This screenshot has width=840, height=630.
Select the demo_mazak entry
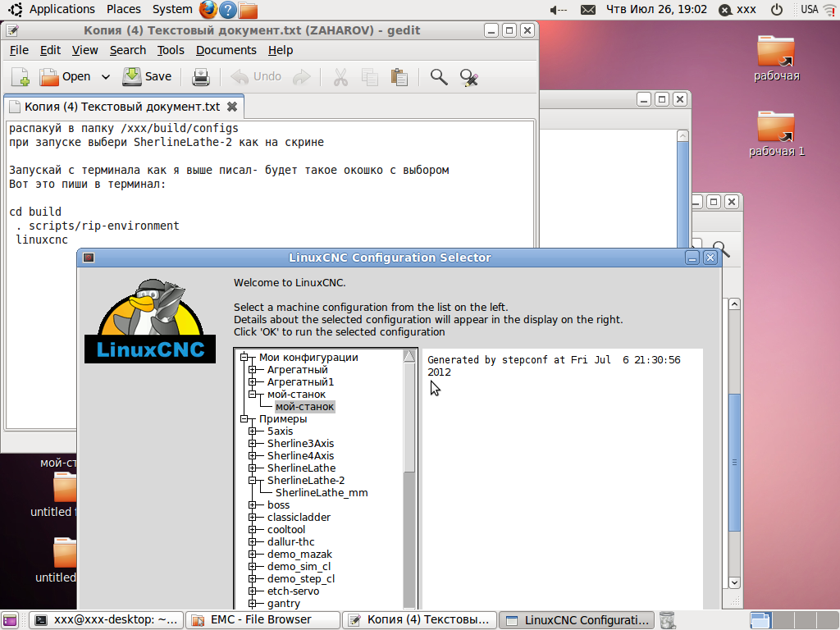point(299,555)
